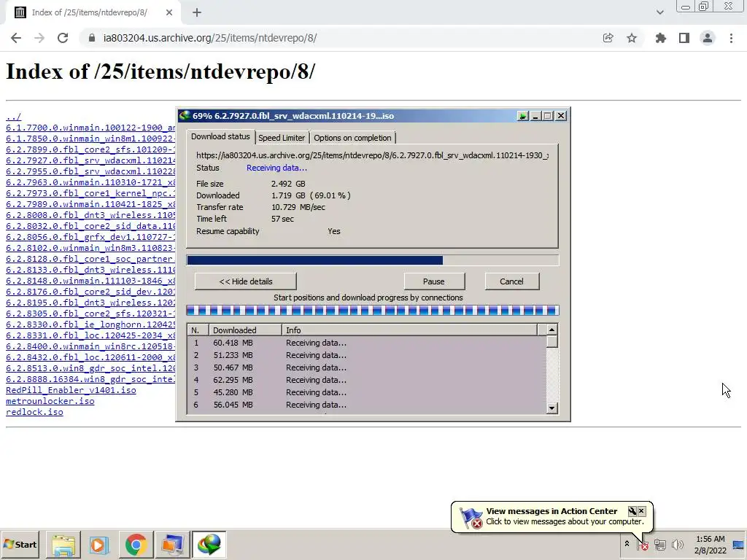This screenshot has height=560, width=747.
Task: Toggle the Chrome side panel icon
Action: point(684,38)
